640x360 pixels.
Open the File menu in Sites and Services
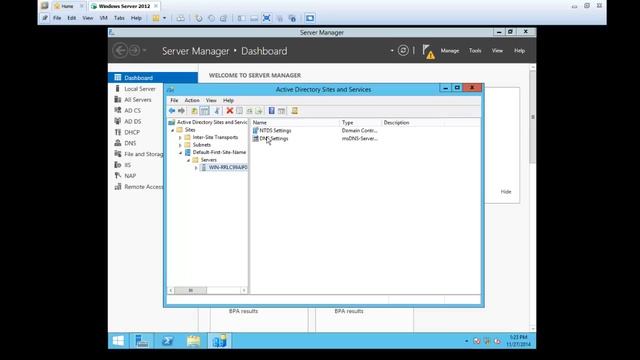[x=174, y=100]
